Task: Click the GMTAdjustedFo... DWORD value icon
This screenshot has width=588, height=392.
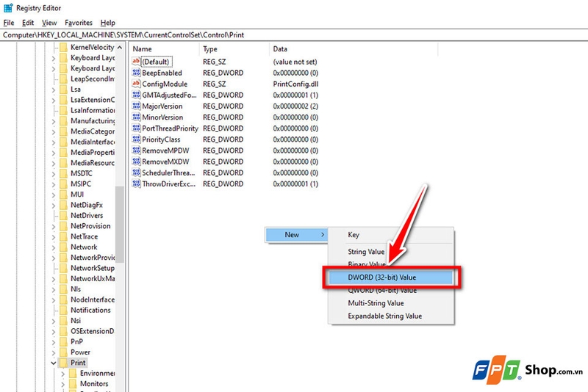Action: [x=136, y=95]
